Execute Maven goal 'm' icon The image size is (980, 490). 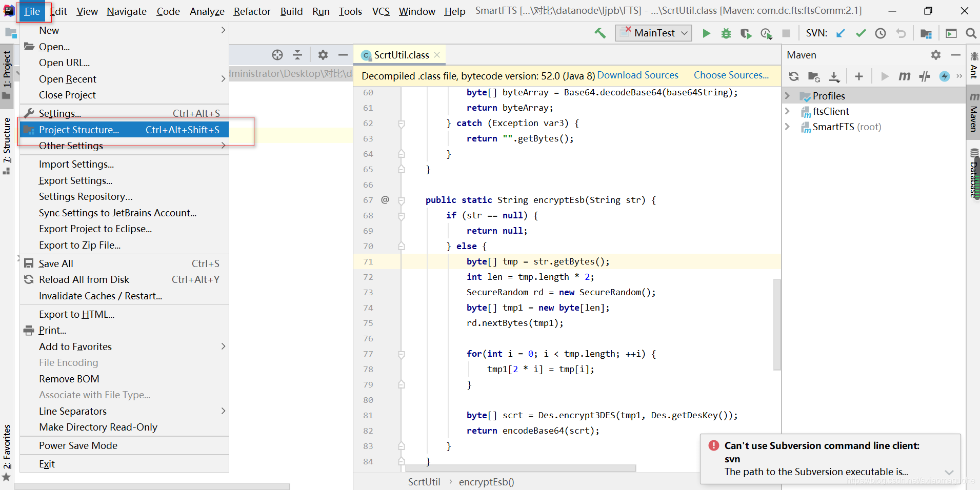905,76
